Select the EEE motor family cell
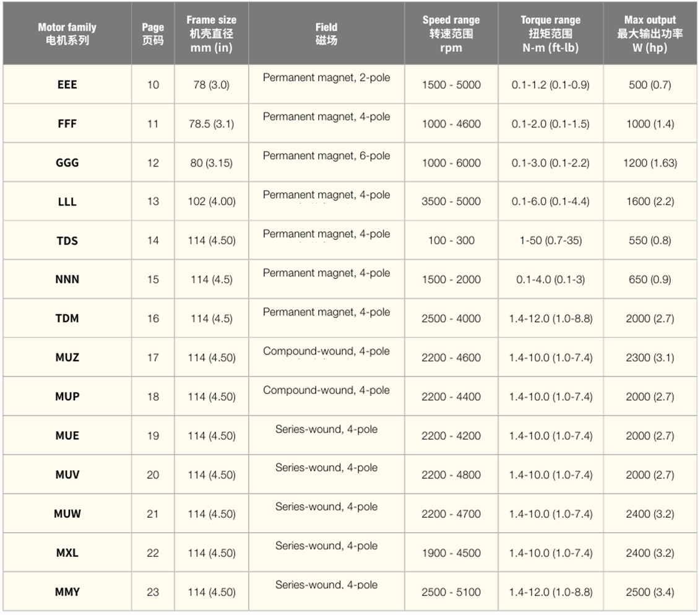 67,85
